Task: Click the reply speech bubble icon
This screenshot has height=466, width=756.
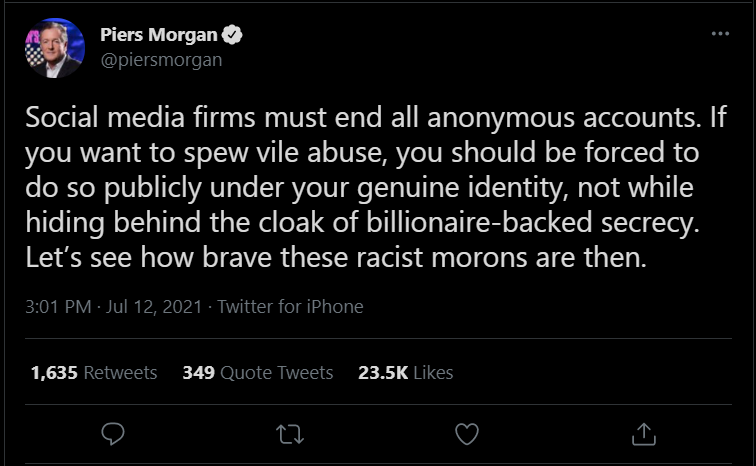Action: point(113,434)
